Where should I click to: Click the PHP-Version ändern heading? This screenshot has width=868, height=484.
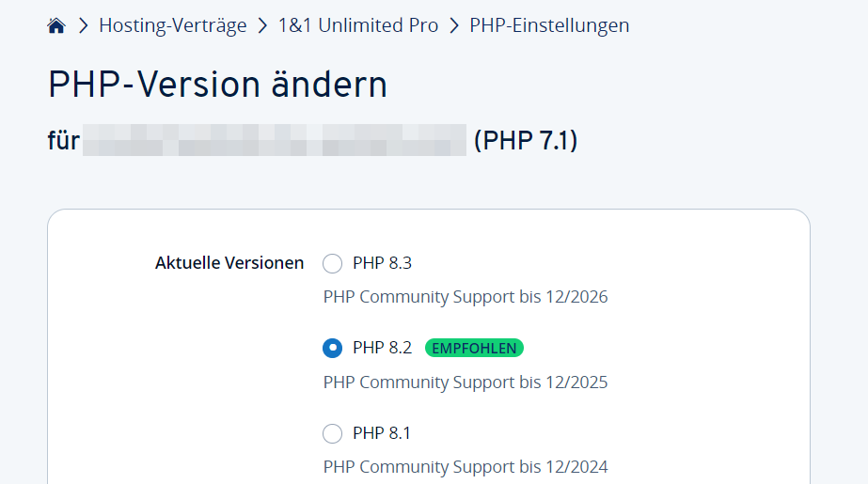tap(217, 86)
